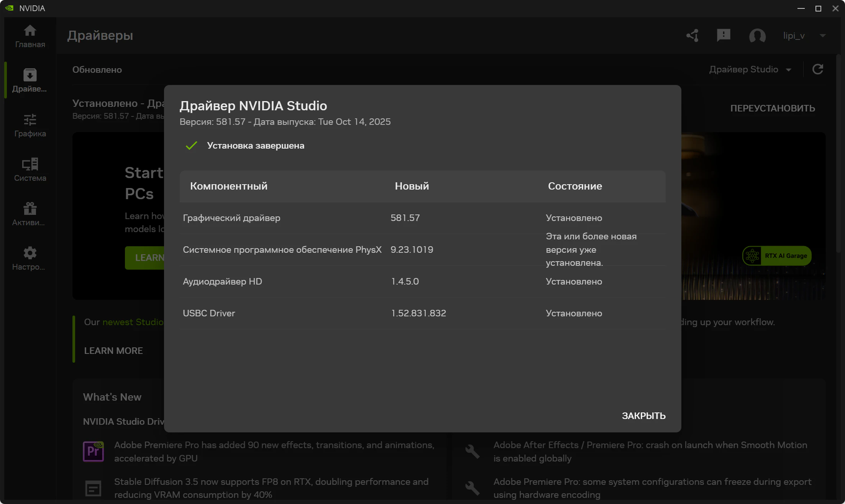Click the Adobe Premiere Pro icon
Screen dimensions: 845x504
[93, 451]
